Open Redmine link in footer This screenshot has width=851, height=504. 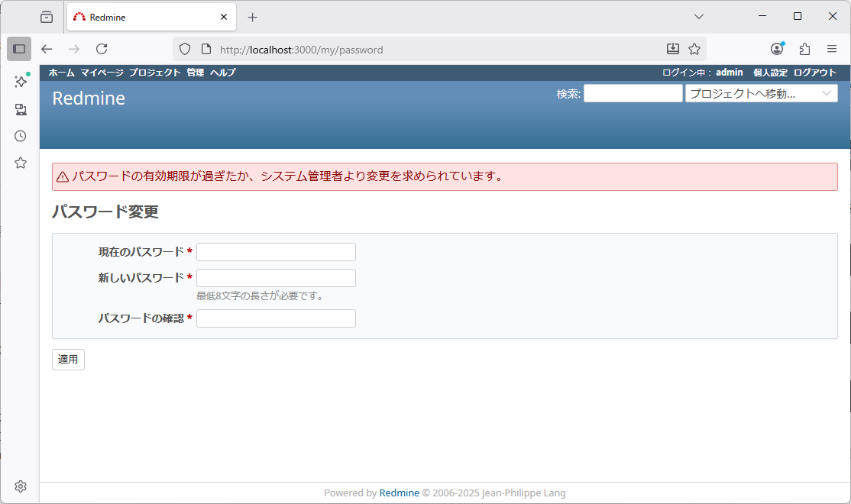coord(400,493)
